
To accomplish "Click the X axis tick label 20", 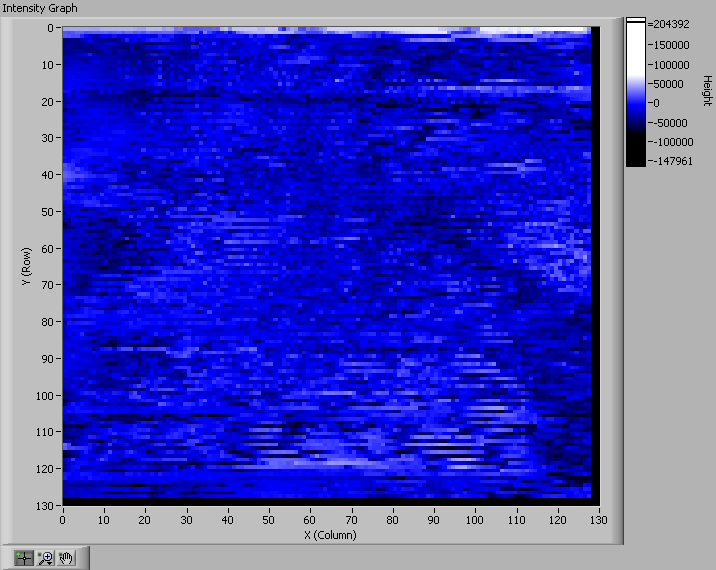I will tap(145, 520).
